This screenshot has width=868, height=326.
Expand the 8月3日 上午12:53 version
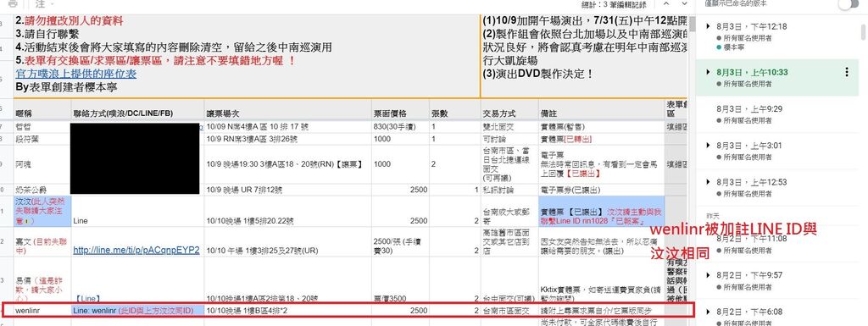pyautogui.click(x=708, y=182)
